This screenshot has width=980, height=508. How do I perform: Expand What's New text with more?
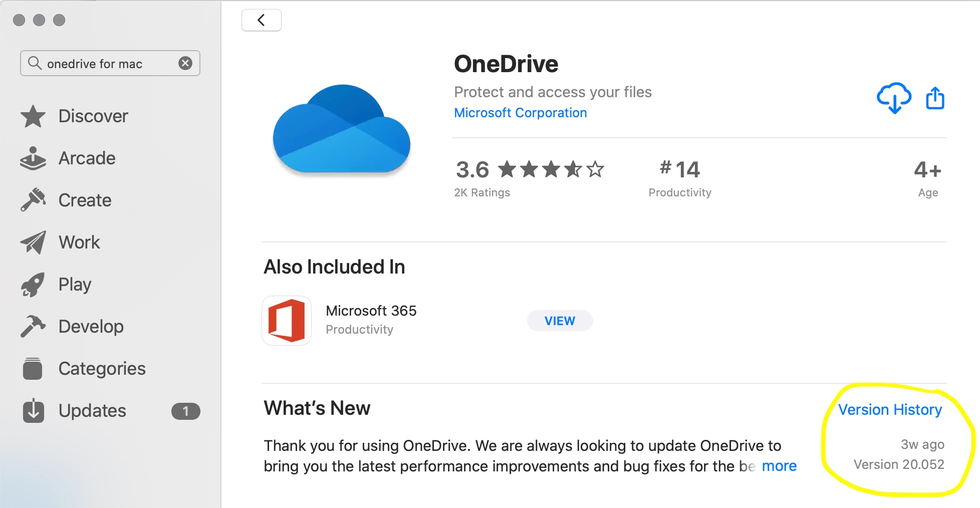[779, 466]
